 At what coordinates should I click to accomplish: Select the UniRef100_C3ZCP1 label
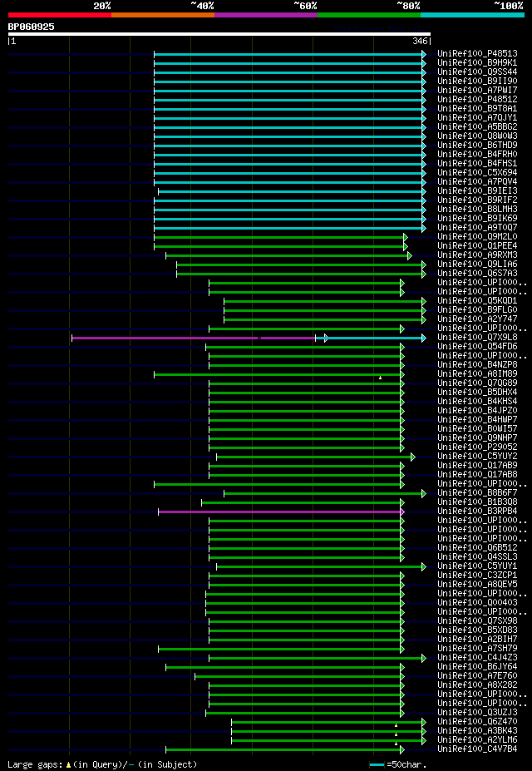pos(477,576)
